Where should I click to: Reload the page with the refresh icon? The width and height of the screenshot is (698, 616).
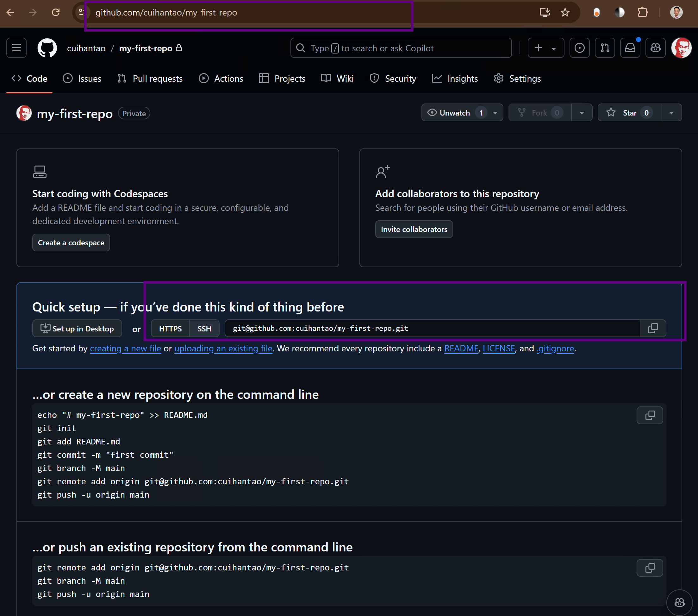56,13
